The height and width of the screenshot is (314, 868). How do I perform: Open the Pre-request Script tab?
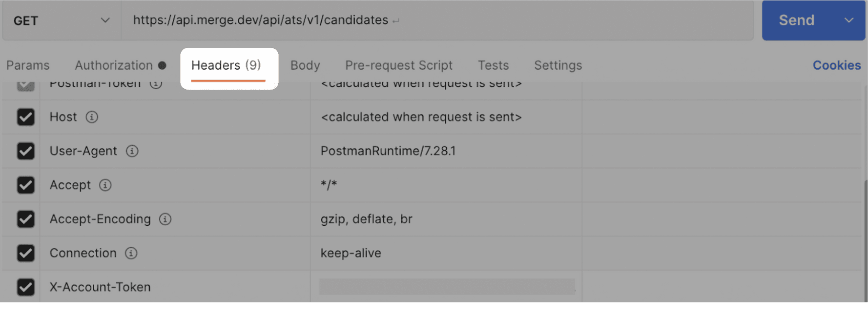tap(398, 65)
